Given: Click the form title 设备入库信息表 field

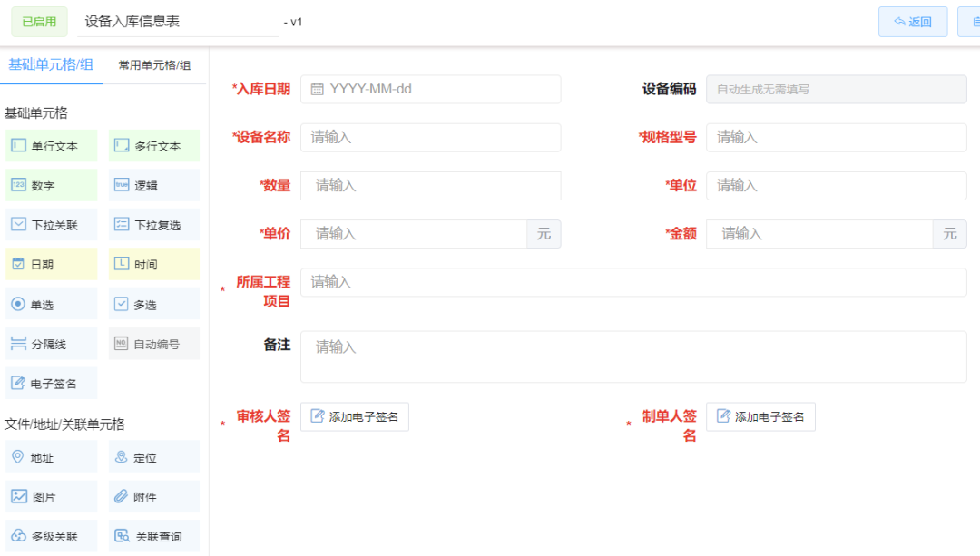Looking at the screenshot, I should (x=178, y=21).
